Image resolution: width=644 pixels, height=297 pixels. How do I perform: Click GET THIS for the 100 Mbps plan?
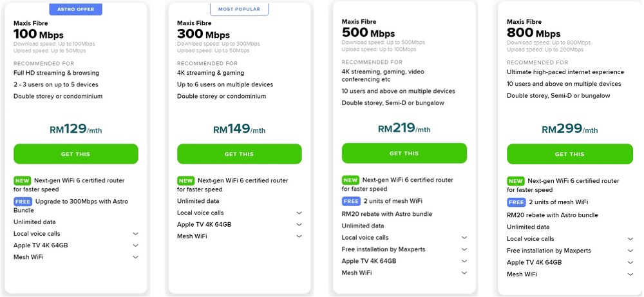(x=76, y=154)
